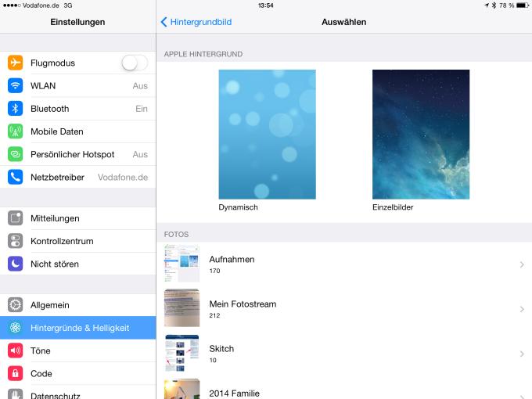Tap the Hintergründe & Helligkeit flower icon

click(16, 327)
